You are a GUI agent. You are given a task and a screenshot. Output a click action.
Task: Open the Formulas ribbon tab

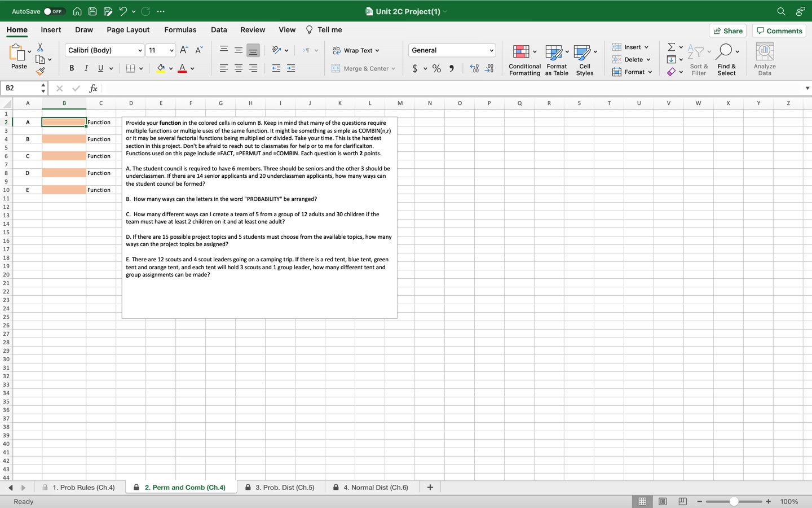[x=180, y=30]
